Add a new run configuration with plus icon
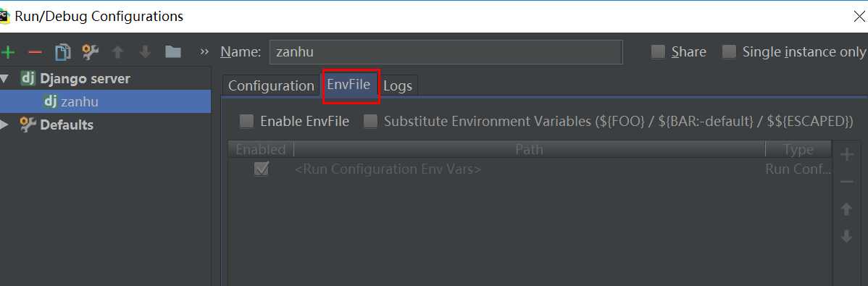 pyautogui.click(x=8, y=52)
